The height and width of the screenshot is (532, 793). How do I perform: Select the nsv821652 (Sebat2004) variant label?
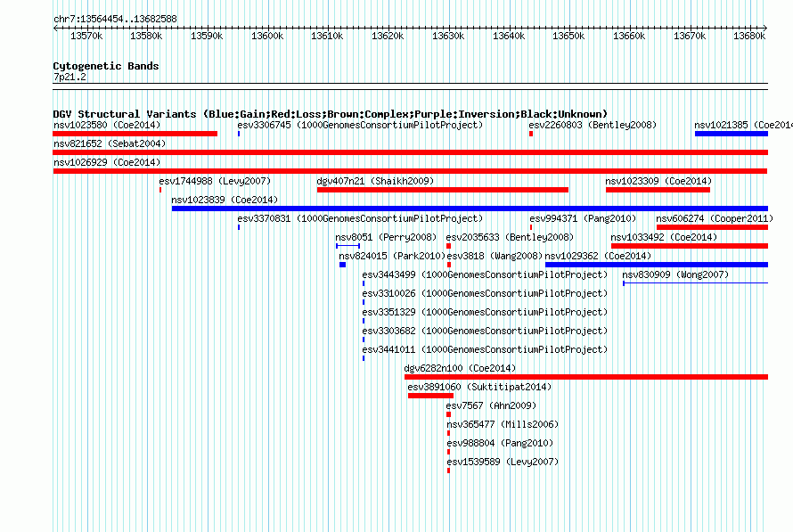110,143
